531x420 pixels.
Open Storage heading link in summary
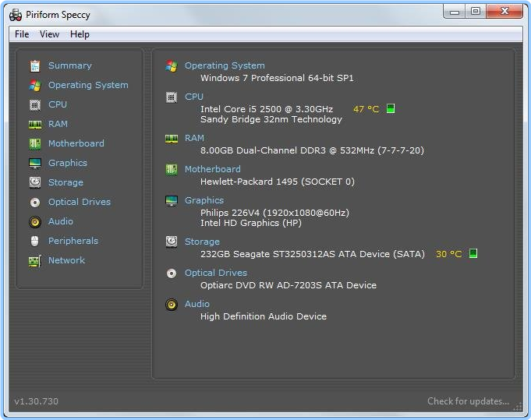point(202,242)
